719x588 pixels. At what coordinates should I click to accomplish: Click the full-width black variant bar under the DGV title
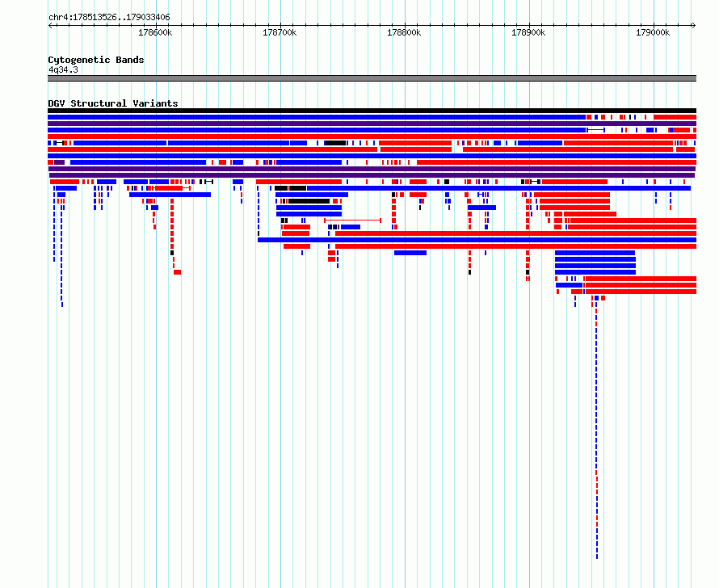pos(372,111)
